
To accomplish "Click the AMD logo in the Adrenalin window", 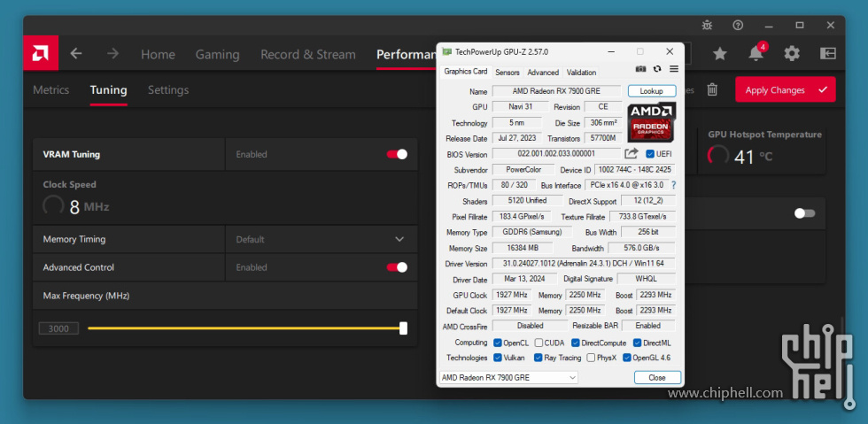I will click(x=41, y=53).
